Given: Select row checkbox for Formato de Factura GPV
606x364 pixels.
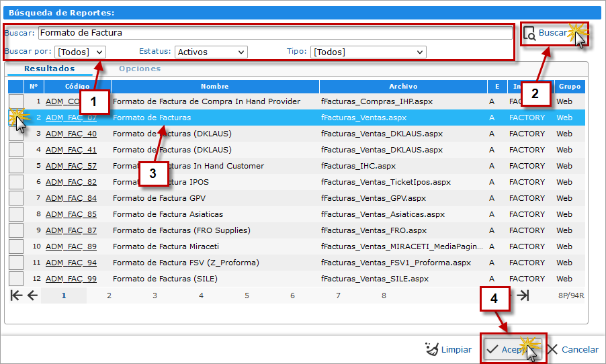Looking at the screenshot, I should coord(15,198).
